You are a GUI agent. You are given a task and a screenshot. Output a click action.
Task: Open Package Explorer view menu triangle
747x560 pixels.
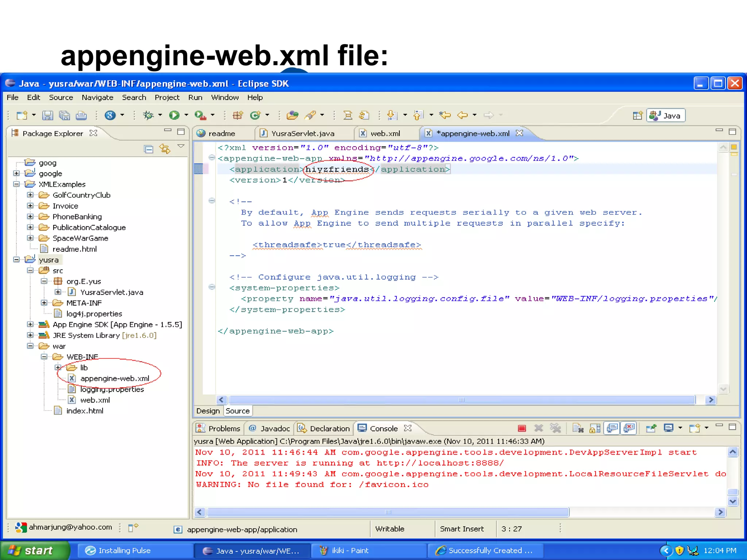pos(181,146)
